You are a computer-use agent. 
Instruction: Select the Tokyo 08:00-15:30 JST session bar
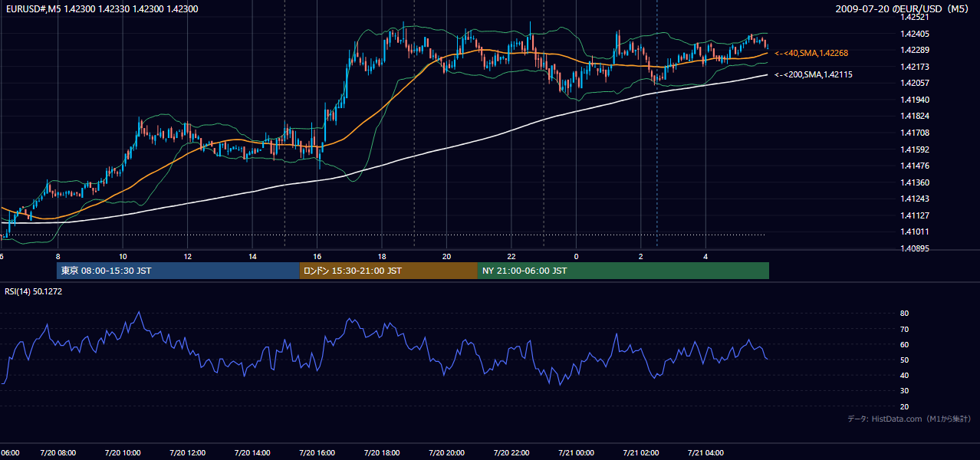tap(178, 271)
